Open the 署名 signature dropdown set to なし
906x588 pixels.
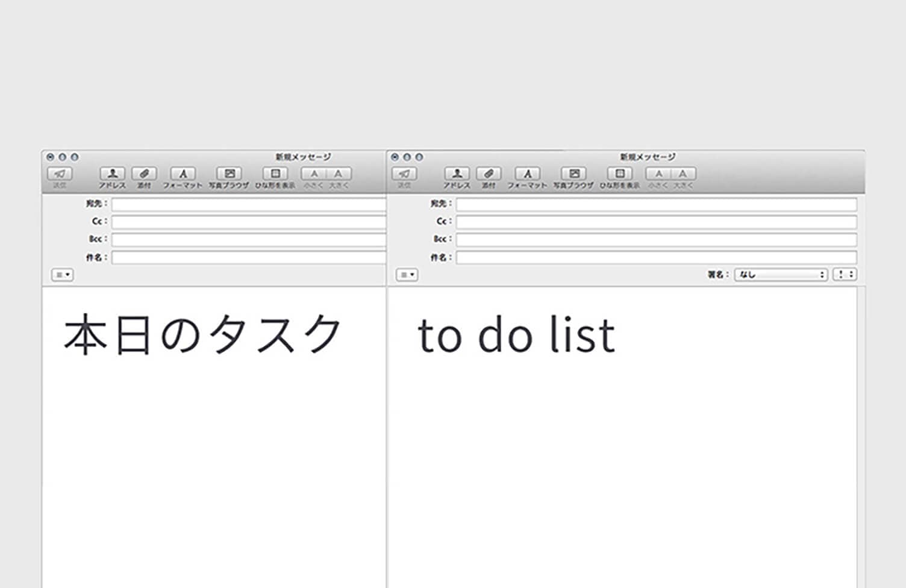click(x=780, y=275)
